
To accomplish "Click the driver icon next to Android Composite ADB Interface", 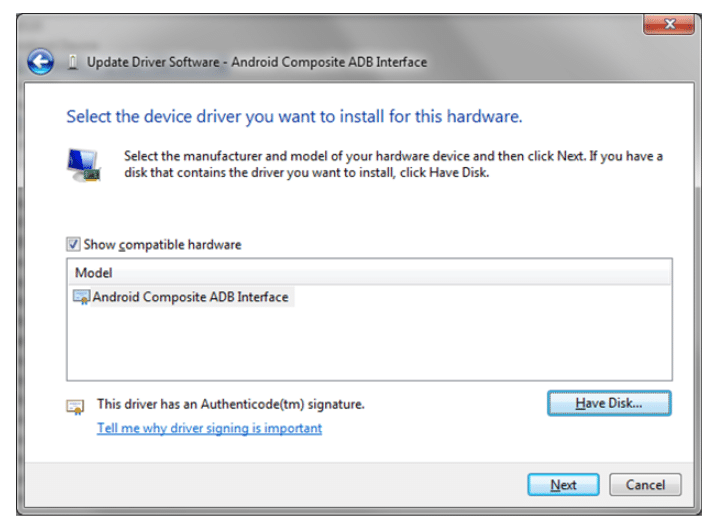I will 82,297.
